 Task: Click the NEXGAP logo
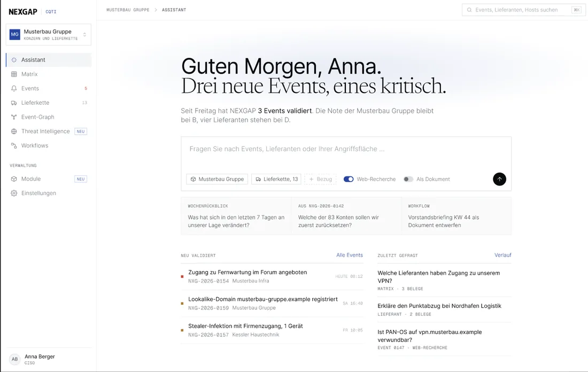coord(23,12)
